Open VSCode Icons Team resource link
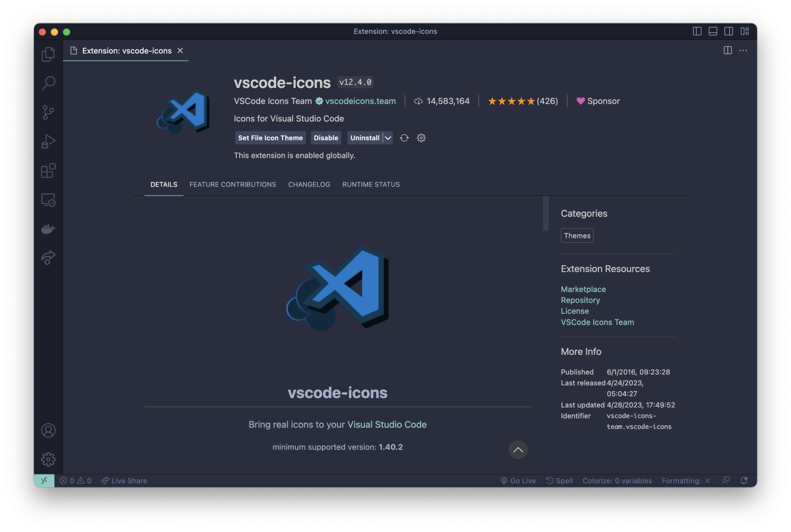 click(x=597, y=322)
